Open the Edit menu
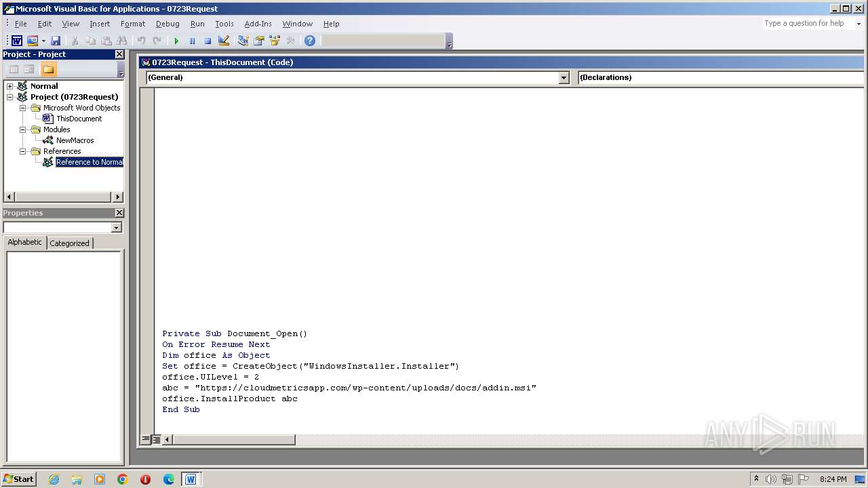 45,24
